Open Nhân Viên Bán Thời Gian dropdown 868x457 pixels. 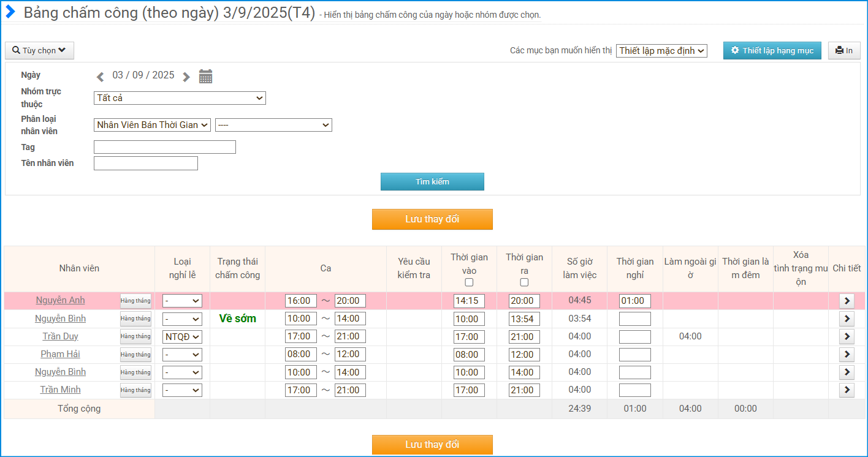(x=152, y=125)
